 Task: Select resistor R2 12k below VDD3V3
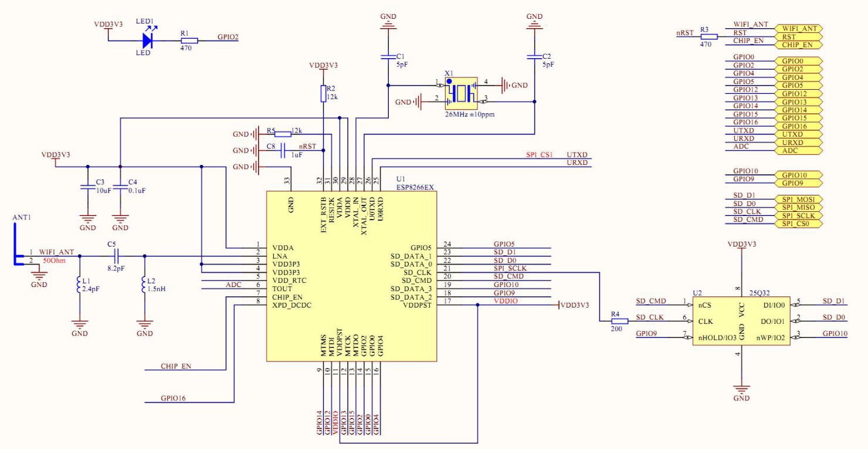323,93
